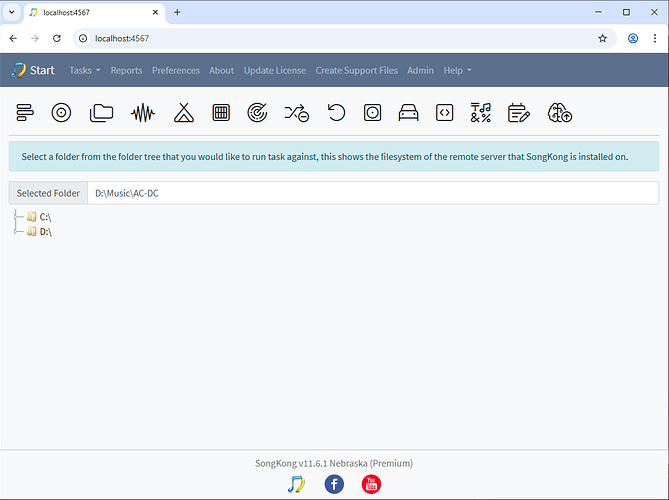The height and width of the screenshot is (500, 669).
Task: Click the radar target task icon
Action: (257, 113)
